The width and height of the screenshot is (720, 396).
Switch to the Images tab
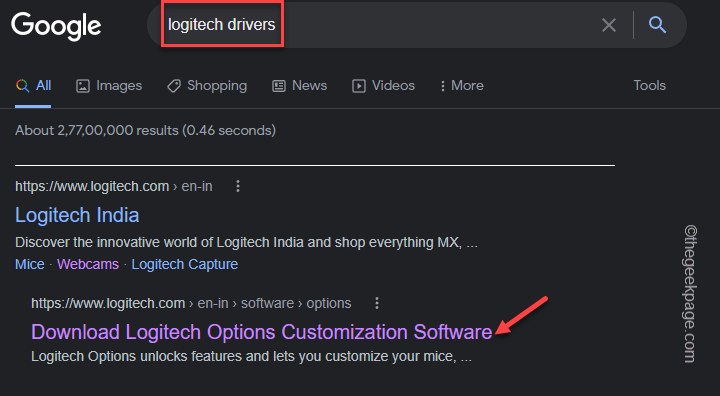pos(109,85)
